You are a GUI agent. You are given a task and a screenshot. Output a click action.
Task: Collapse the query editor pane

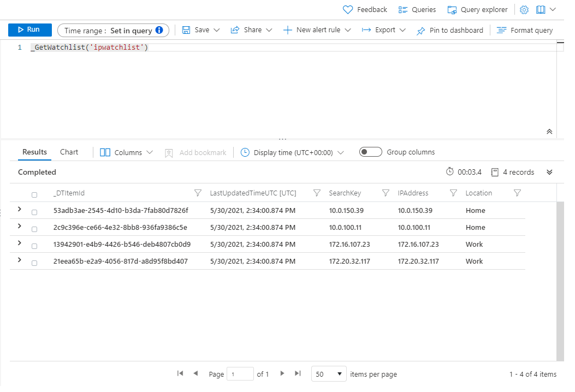[549, 132]
